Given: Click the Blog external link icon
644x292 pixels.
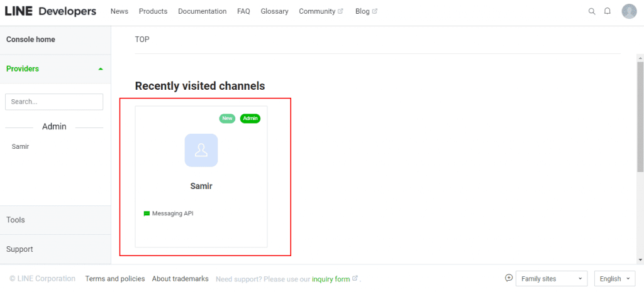Looking at the screenshot, I should tap(375, 11).
